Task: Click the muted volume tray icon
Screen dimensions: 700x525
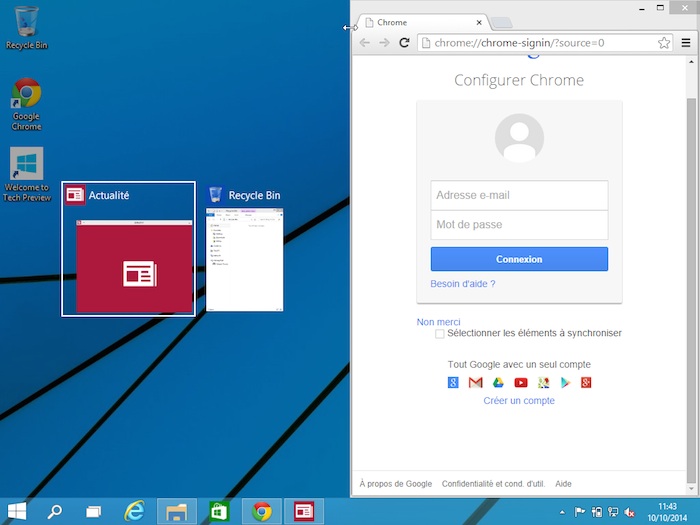Action: click(629, 512)
